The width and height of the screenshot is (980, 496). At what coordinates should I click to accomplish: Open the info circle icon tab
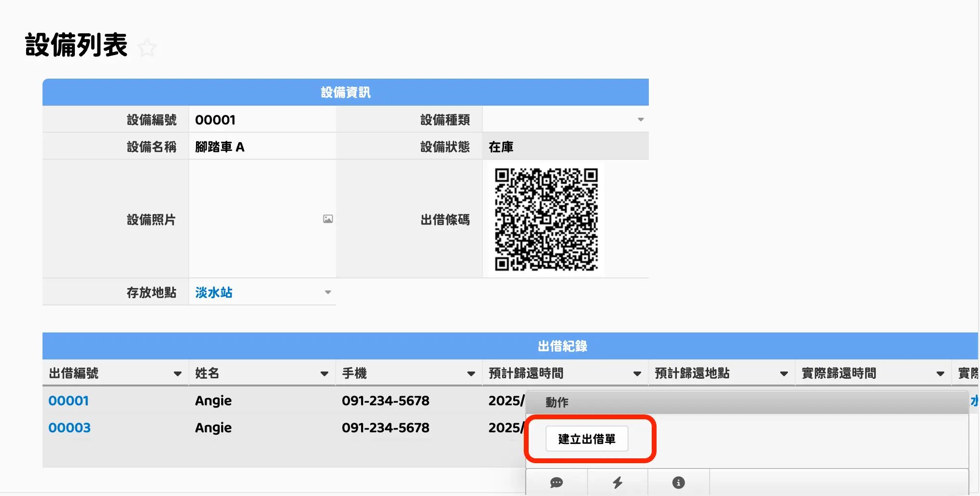click(678, 482)
